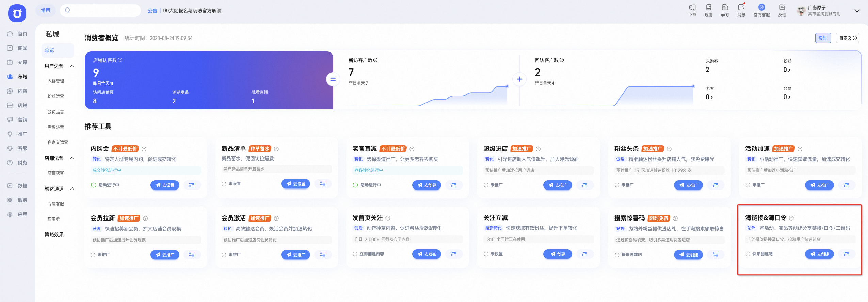Click the search magnifier icon
The width and height of the screenshot is (868, 302).
(67, 10)
